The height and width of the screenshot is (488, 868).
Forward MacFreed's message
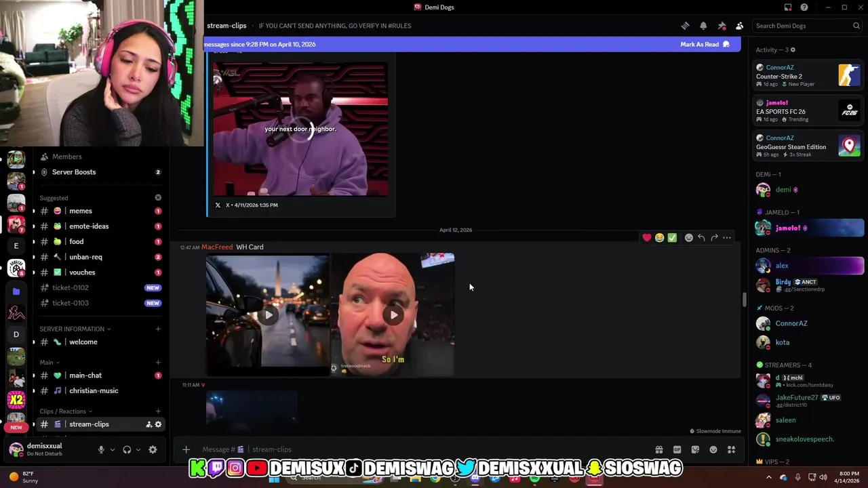click(x=714, y=238)
